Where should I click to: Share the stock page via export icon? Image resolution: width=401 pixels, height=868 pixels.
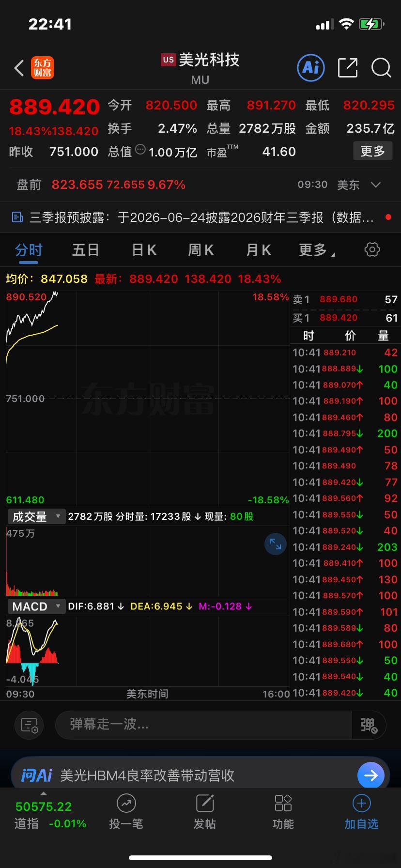coord(347,68)
